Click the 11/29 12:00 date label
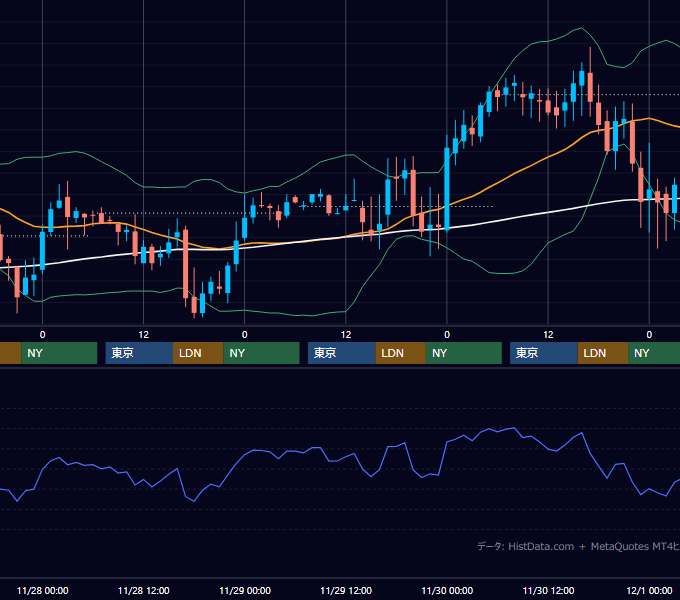The width and height of the screenshot is (680, 600). 346,590
